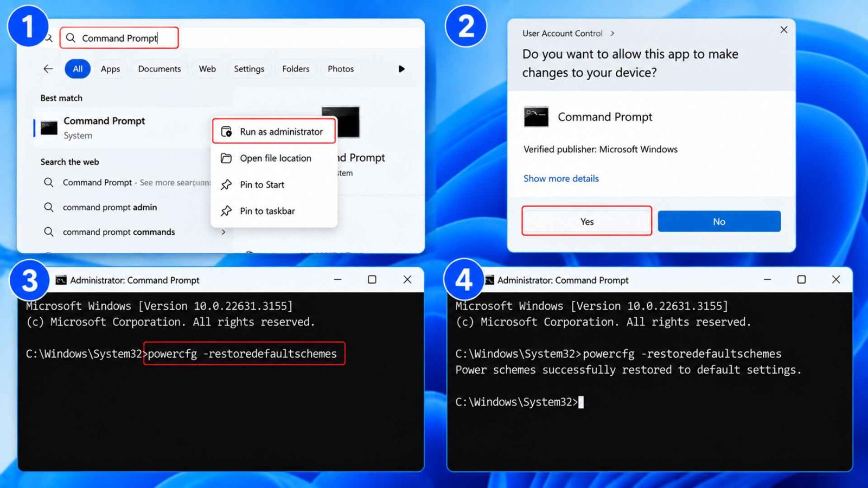Screen dimensions: 868x488
Task: Click No in the User Account Control dialog
Action: click(719, 221)
